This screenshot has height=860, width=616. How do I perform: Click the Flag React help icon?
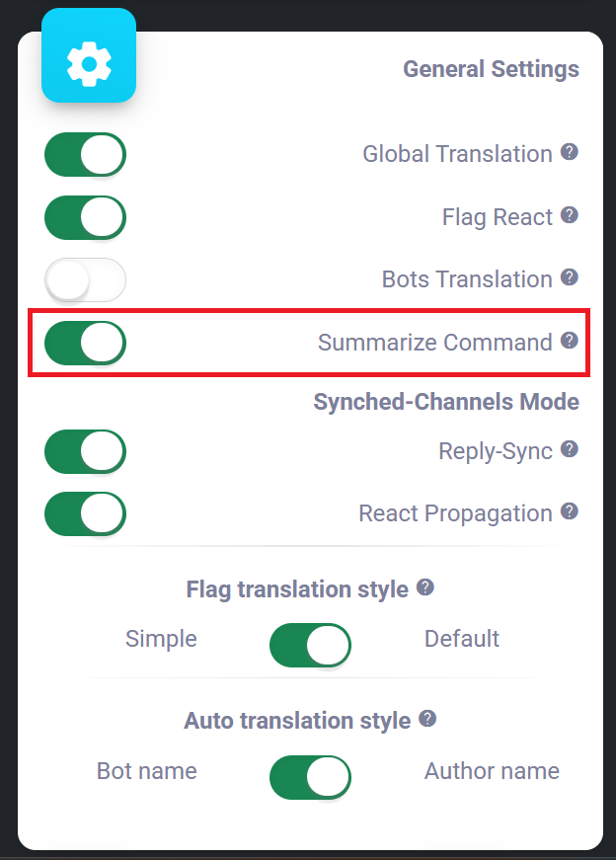tap(569, 215)
